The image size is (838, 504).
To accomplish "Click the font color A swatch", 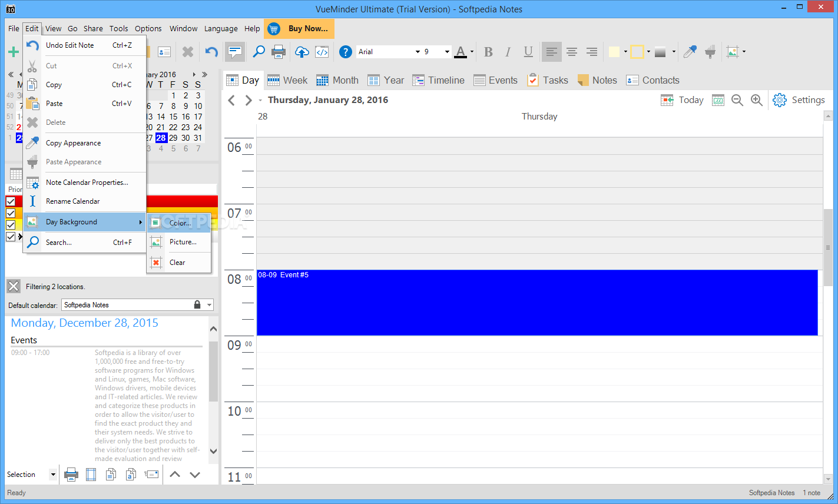I will (x=461, y=52).
